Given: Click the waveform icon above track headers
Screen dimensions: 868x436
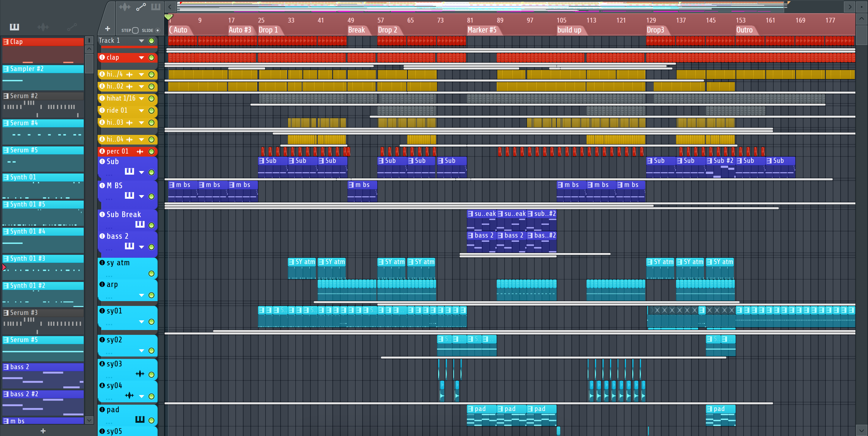Looking at the screenshot, I should click(125, 7).
